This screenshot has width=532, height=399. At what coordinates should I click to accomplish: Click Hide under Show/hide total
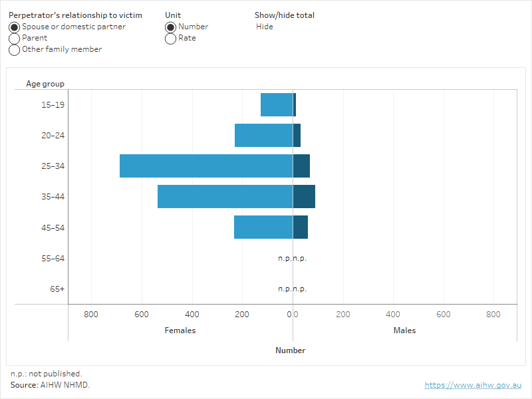coord(265,27)
